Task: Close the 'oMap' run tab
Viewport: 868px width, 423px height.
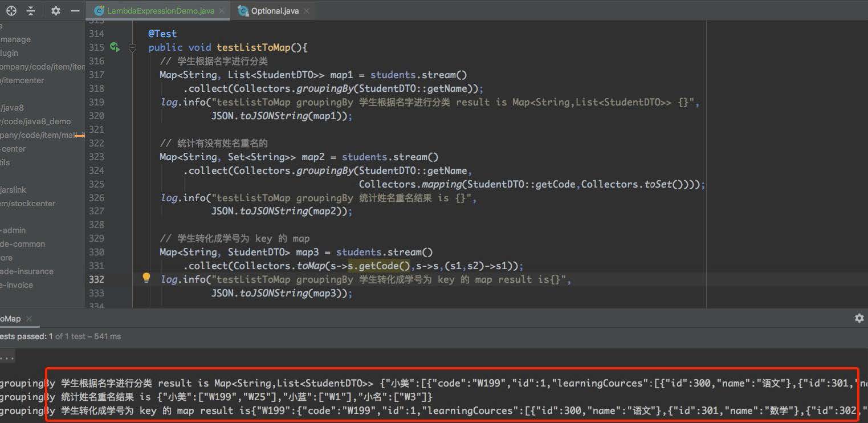Action: pos(29,319)
